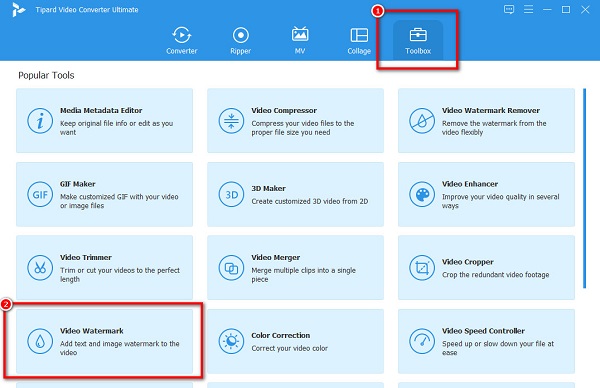
Task: Click the Tipard app logo icon
Action: [x=18, y=10]
